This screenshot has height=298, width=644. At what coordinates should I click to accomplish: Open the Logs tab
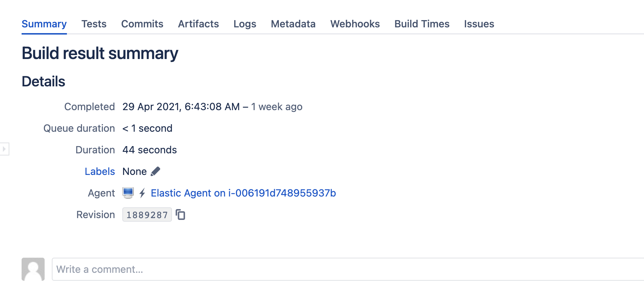245,24
